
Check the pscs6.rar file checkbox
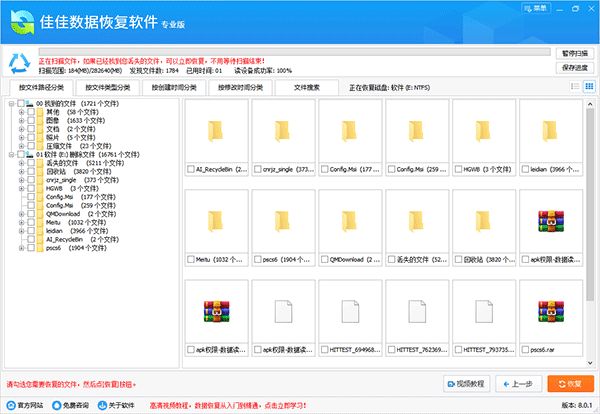(525, 350)
